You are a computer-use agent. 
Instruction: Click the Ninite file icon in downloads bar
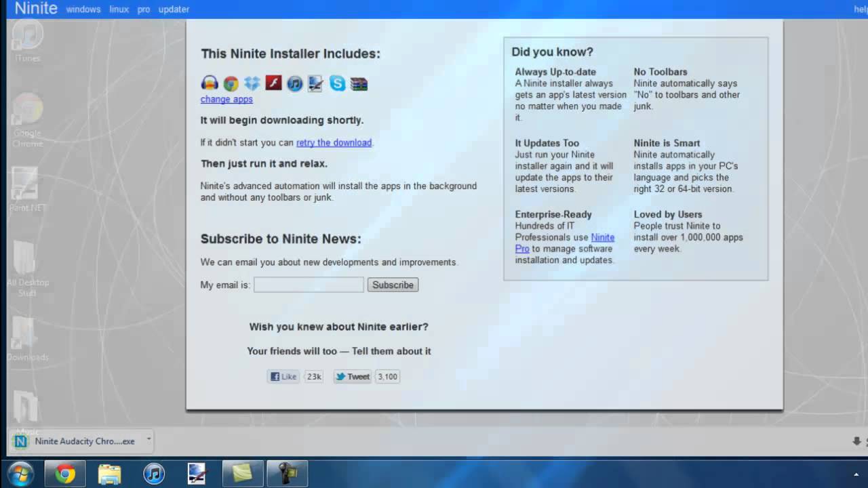20,442
